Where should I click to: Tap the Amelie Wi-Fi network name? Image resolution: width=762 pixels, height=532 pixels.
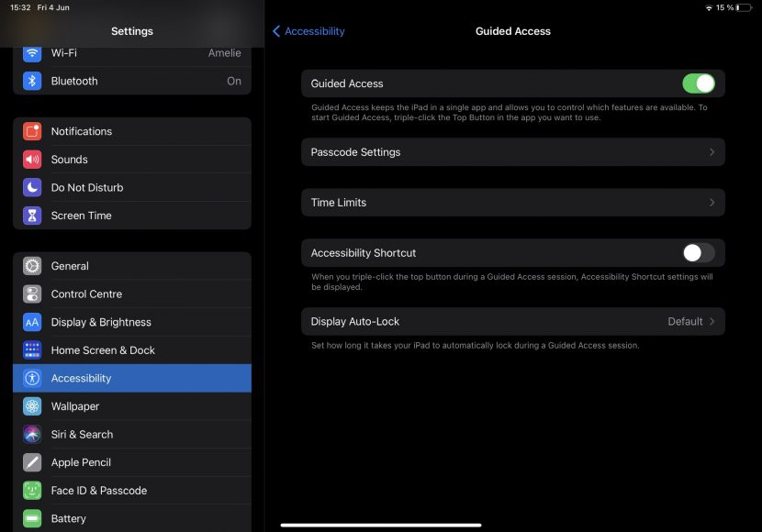(225, 53)
